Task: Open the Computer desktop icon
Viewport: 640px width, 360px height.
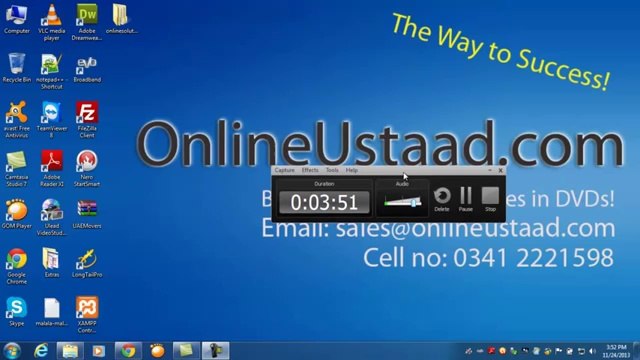Action: click(16, 19)
